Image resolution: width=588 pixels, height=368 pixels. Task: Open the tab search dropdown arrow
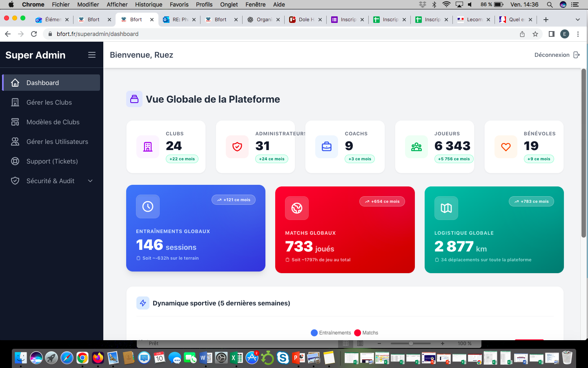[577, 20]
